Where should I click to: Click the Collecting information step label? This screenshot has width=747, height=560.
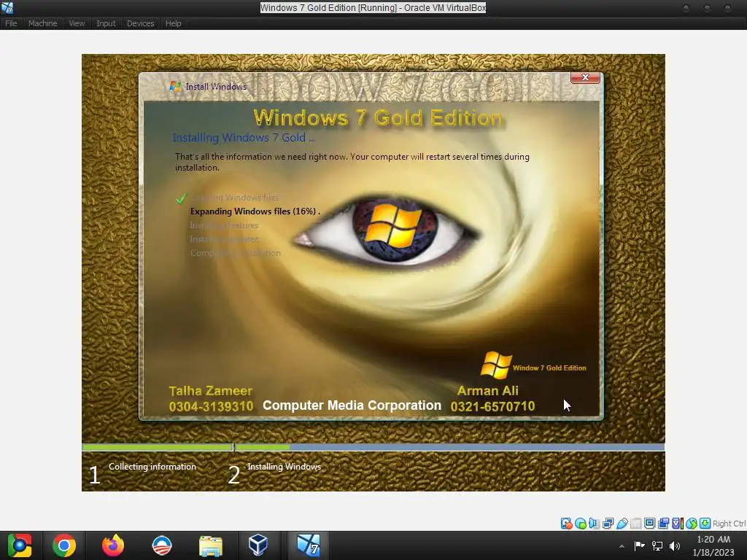(x=152, y=467)
